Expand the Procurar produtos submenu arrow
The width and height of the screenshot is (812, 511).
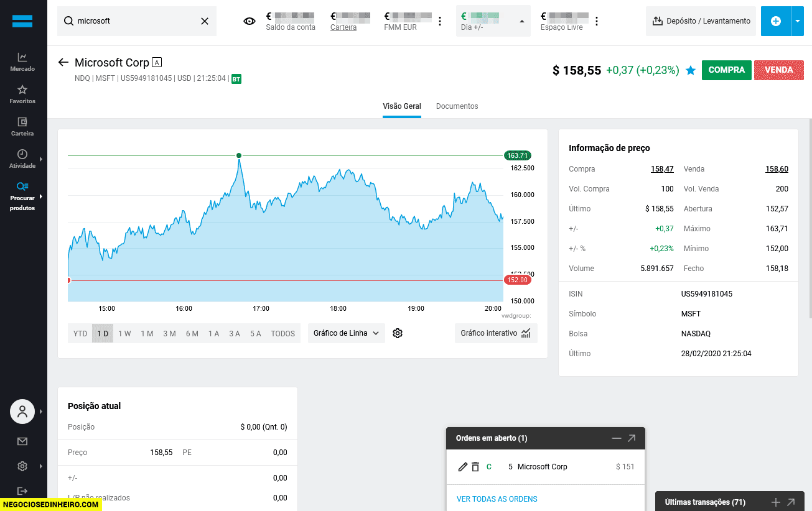pyautogui.click(x=42, y=196)
